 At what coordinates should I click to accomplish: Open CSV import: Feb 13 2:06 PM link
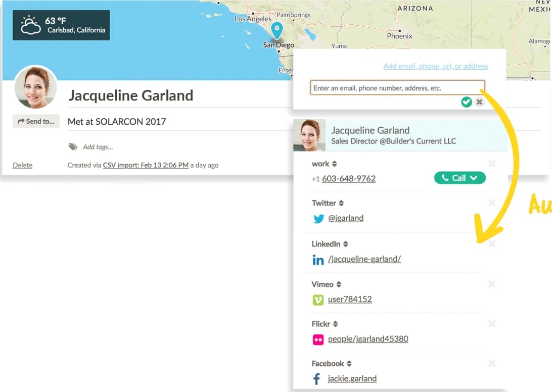[146, 165]
